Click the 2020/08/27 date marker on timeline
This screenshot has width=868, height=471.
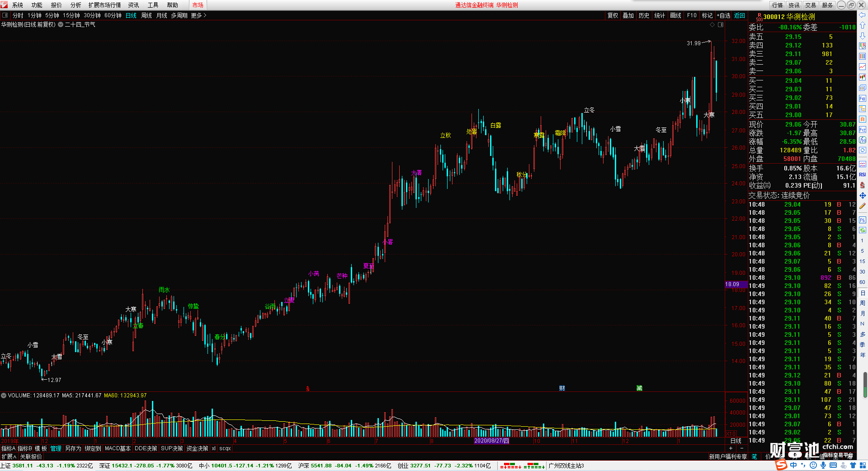(492, 441)
